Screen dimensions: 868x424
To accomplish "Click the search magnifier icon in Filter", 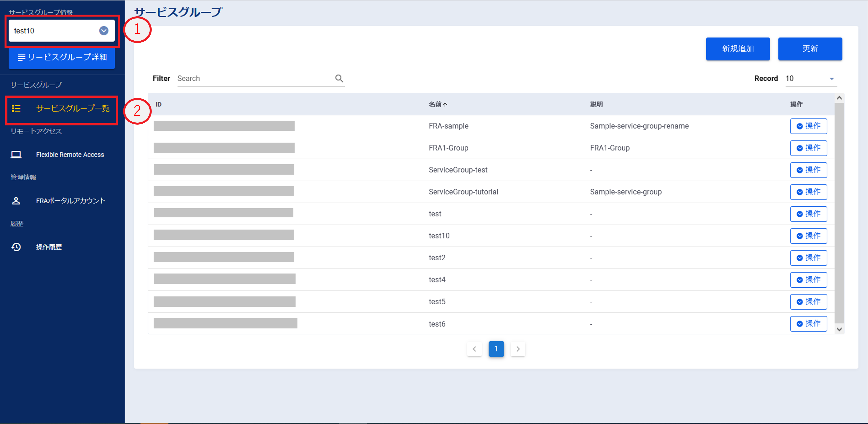I will [339, 78].
